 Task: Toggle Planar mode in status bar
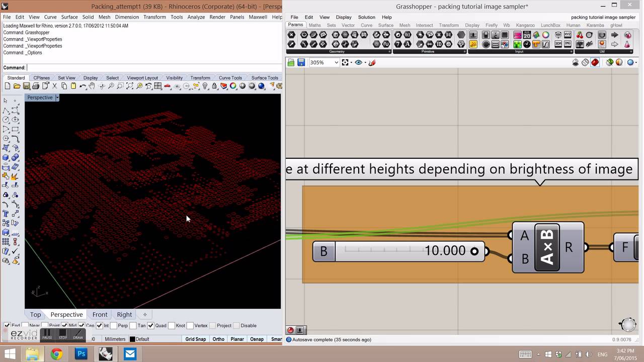point(237,339)
